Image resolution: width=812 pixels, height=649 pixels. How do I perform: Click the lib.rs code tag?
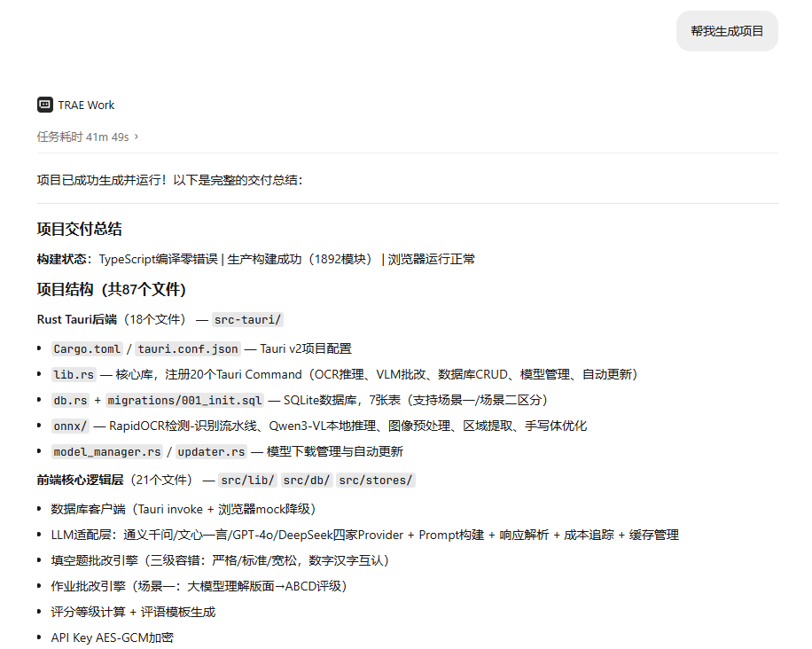(74, 374)
